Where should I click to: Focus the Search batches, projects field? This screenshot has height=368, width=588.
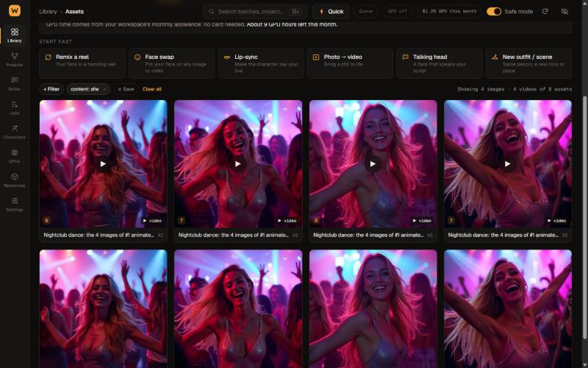[255, 12]
